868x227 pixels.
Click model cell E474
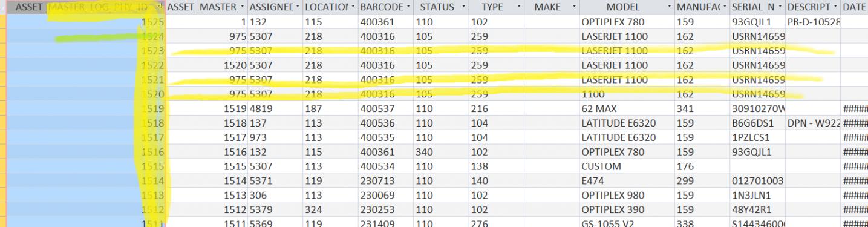[627, 180]
